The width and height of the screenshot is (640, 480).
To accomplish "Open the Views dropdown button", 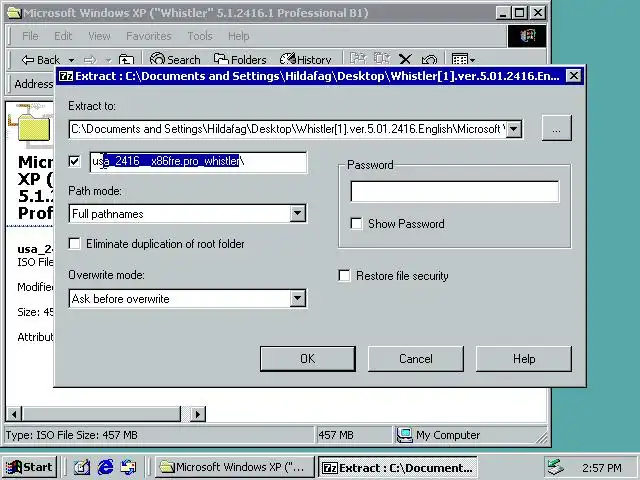I will pyautogui.click(x=463, y=60).
